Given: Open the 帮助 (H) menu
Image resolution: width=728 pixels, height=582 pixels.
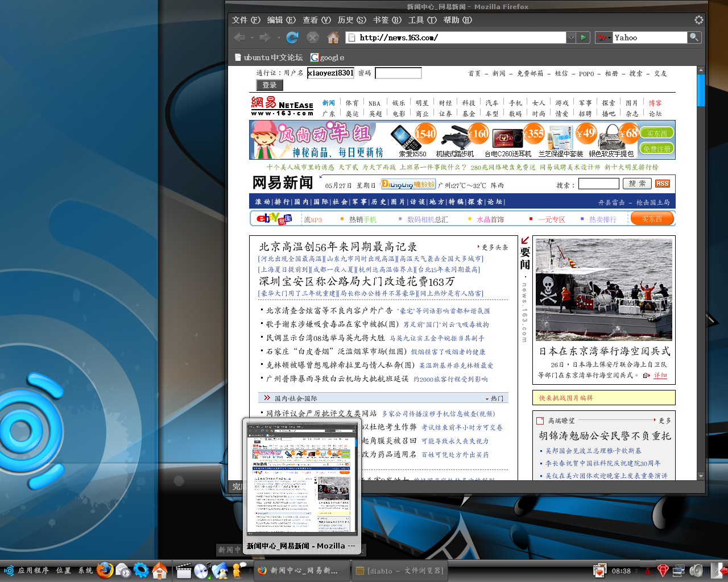Looking at the screenshot, I should (458, 20).
